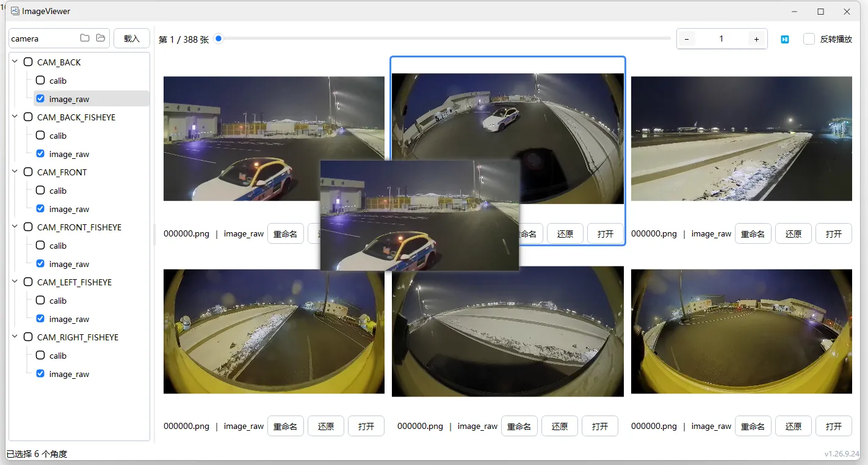This screenshot has height=465, width=868.
Task: Collapse the CAM_RIGHT_FISHEYE tree node
Action: [x=15, y=337]
